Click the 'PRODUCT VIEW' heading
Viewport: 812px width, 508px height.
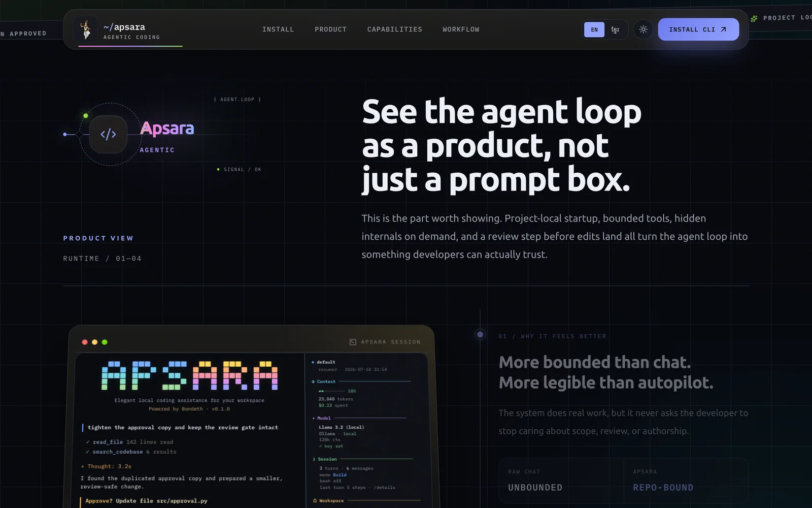click(98, 238)
